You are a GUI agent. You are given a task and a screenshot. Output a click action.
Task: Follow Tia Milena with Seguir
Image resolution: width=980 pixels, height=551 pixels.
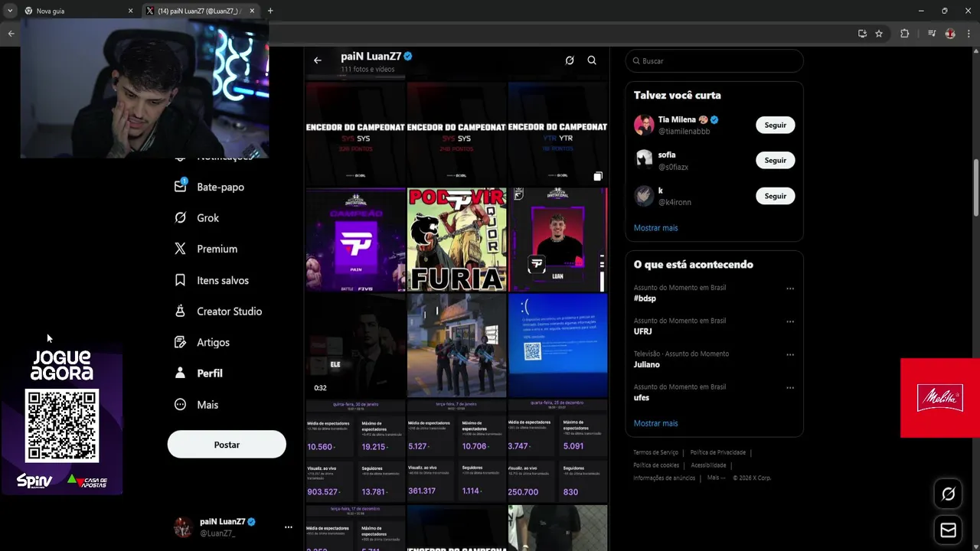(x=775, y=125)
